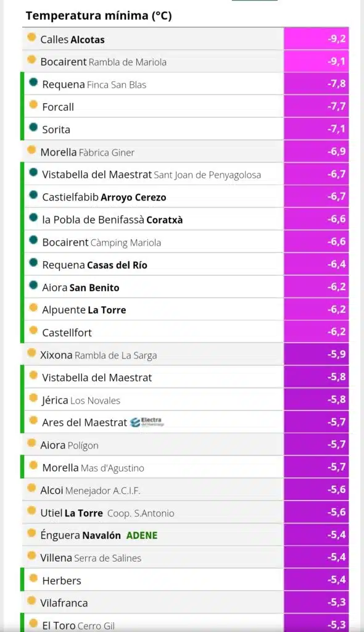Open Bocairent Càmping Mariola station

101,242
